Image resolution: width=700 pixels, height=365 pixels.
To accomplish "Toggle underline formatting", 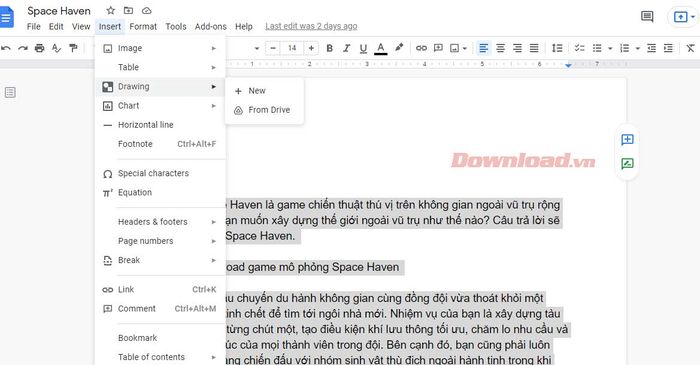I will [x=363, y=48].
